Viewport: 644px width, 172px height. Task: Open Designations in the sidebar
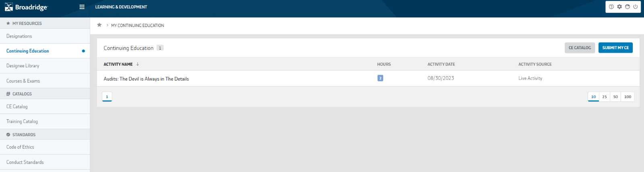click(19, 36)
